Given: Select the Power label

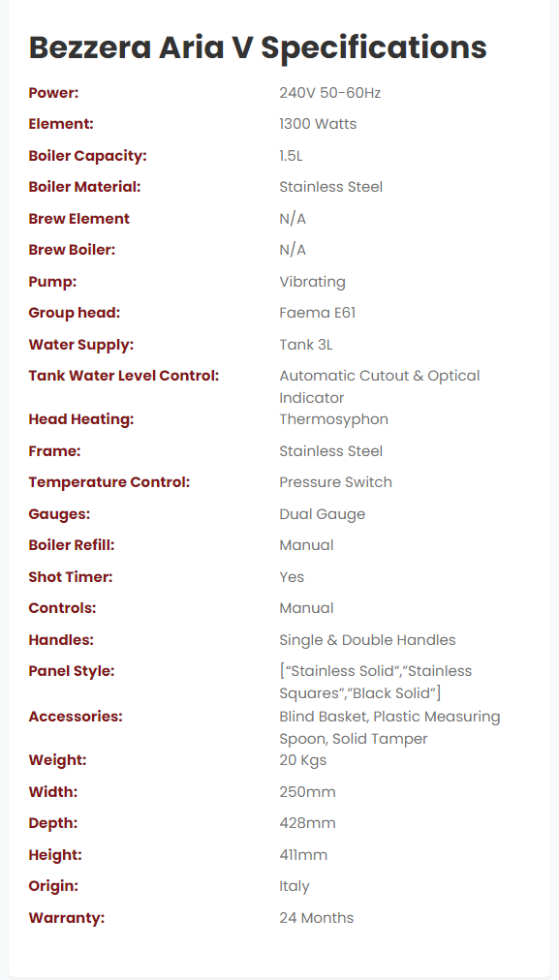Looking at the screenshot, I should pos(54,93).
